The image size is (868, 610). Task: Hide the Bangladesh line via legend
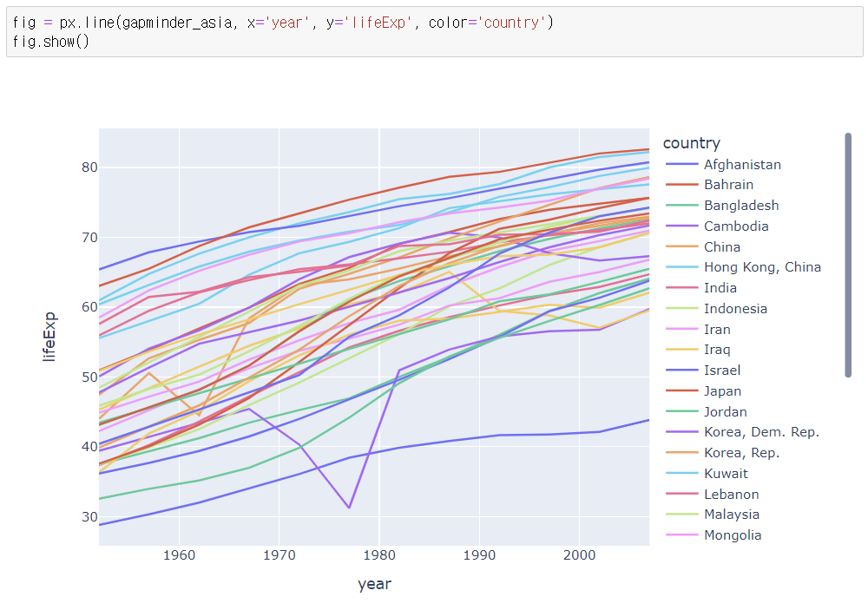(x=722, y=206)
